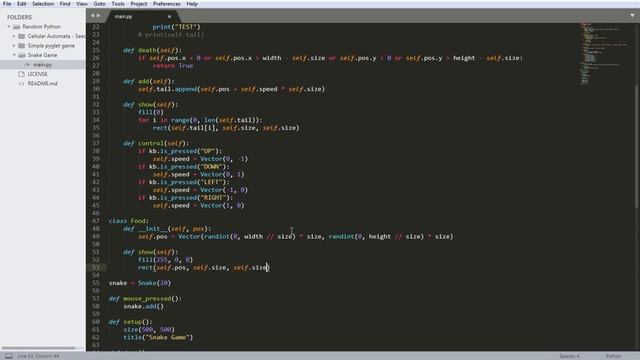This screenshot has width=640, height=360.
Task: Click on 'snake.add()' call
Action: coord(143,306)
